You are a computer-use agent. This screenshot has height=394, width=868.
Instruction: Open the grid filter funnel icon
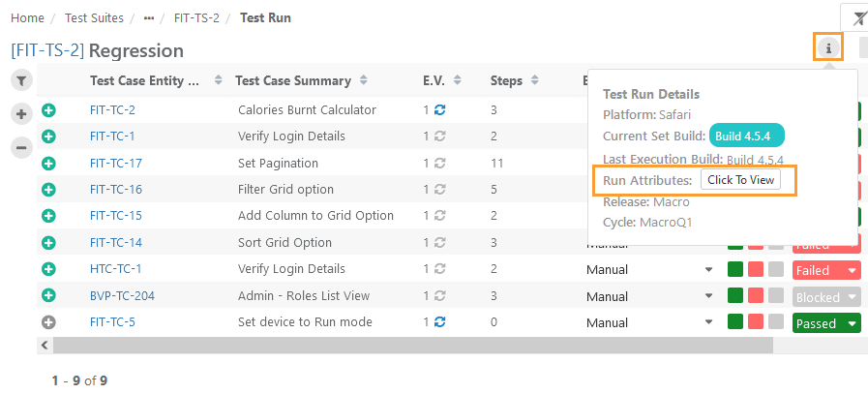coord(21,80)
